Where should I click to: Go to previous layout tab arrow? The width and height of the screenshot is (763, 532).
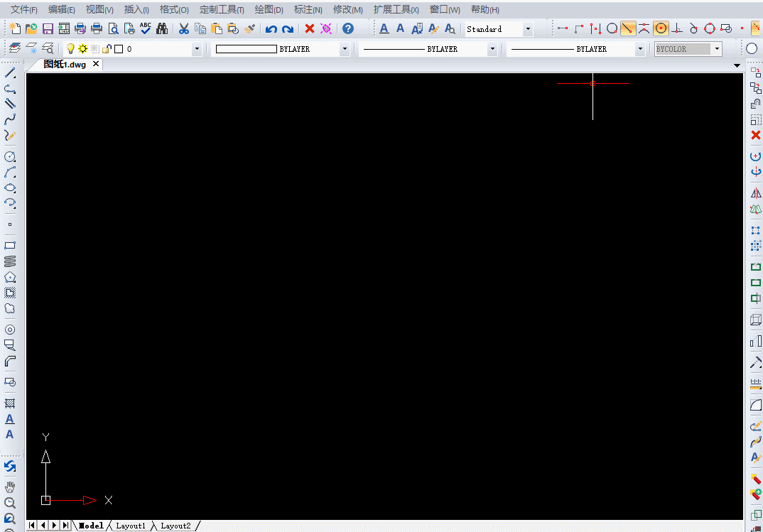tap(43, 525)
